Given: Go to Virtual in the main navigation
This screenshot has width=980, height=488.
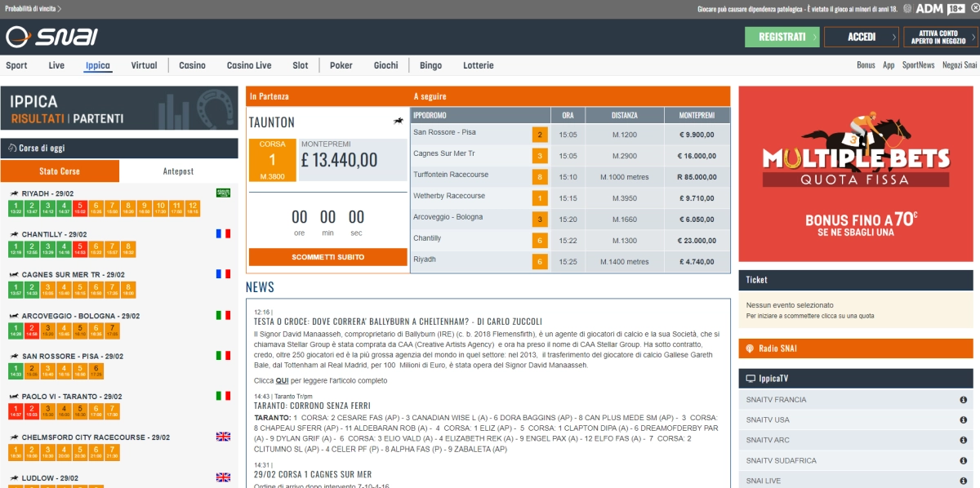Looking at the screenshot, I should click(144, 65).
